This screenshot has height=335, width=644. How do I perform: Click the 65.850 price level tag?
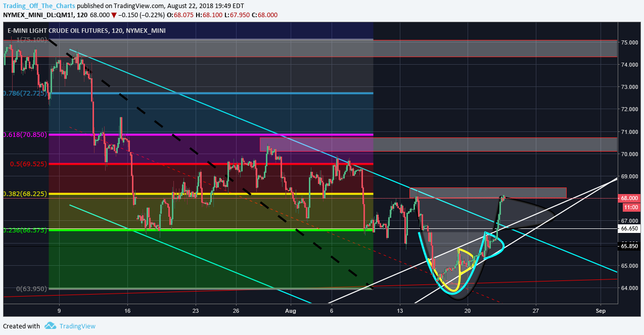click(x=630, y=246)
